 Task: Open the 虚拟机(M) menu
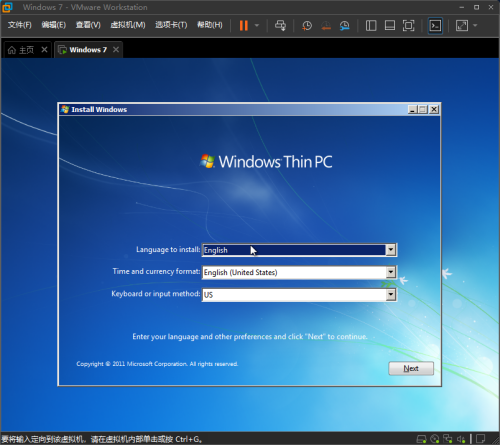pos(128,25)
